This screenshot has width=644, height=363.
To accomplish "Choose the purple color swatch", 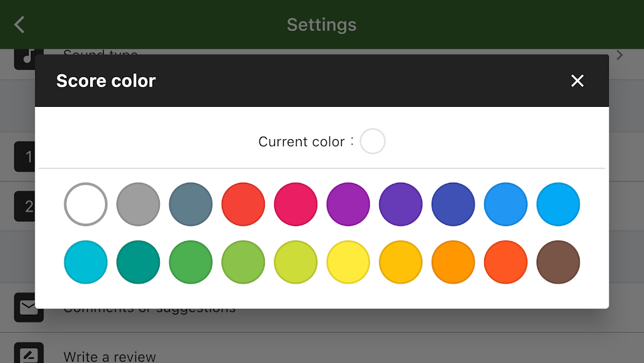I will tap(348, 204).
